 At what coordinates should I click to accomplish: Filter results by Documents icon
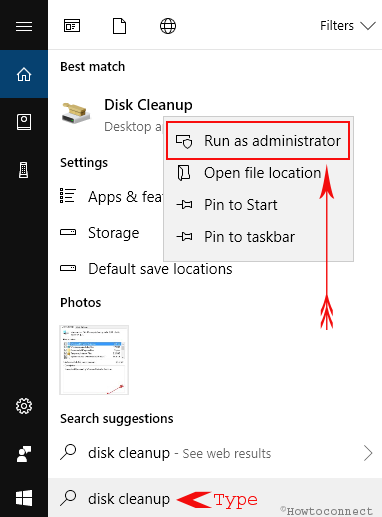click(119, 26)
